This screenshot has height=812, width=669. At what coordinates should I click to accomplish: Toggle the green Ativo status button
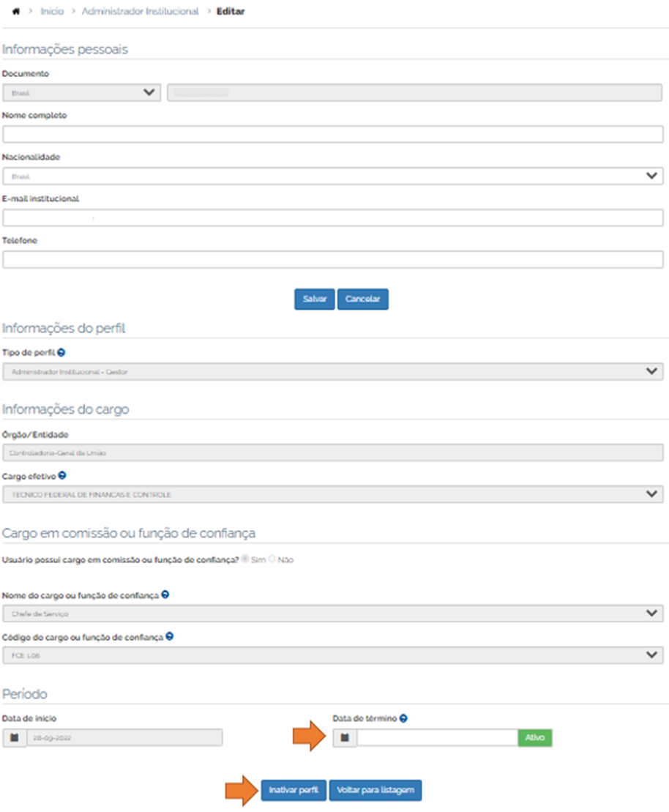(535, 737)
